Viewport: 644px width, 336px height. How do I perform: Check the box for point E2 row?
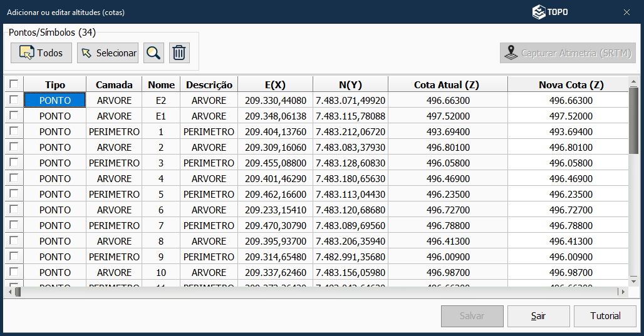(x=14, y=100)
